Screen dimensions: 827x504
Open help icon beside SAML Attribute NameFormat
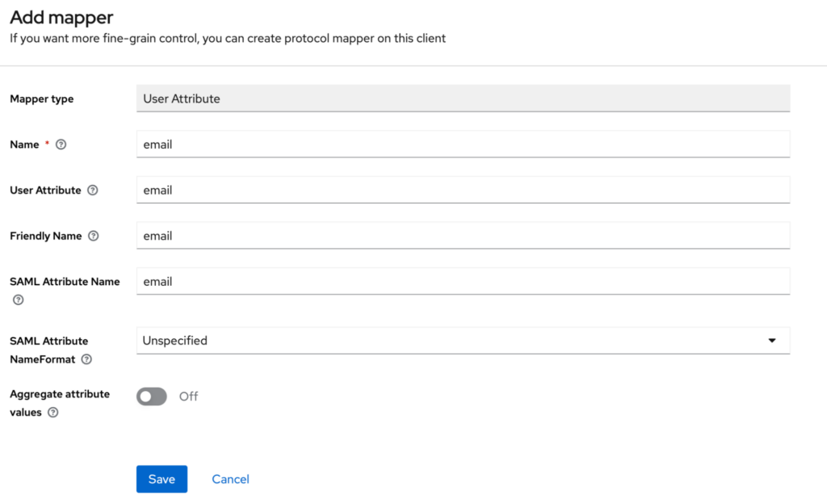click(86, 359)
